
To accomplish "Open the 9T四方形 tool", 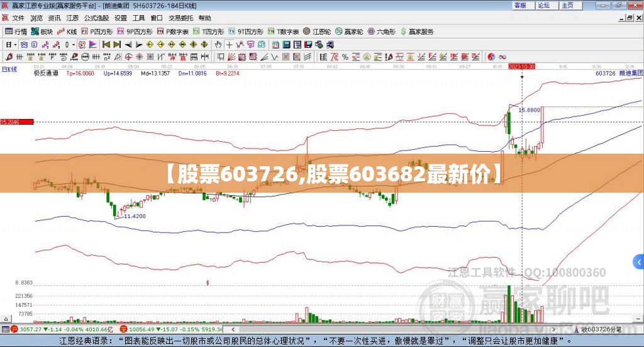I will 246,31.
